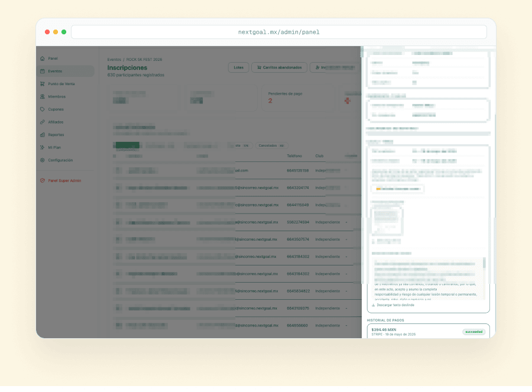This screenshot has width=532, height=392.
Task: Click Independiente in the 5562274594 row
Action: [327, 222]
